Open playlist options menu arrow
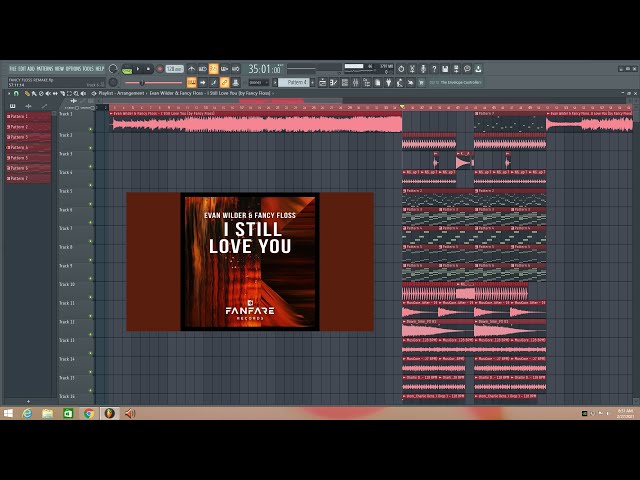640x480 pixels. point(9,93)
